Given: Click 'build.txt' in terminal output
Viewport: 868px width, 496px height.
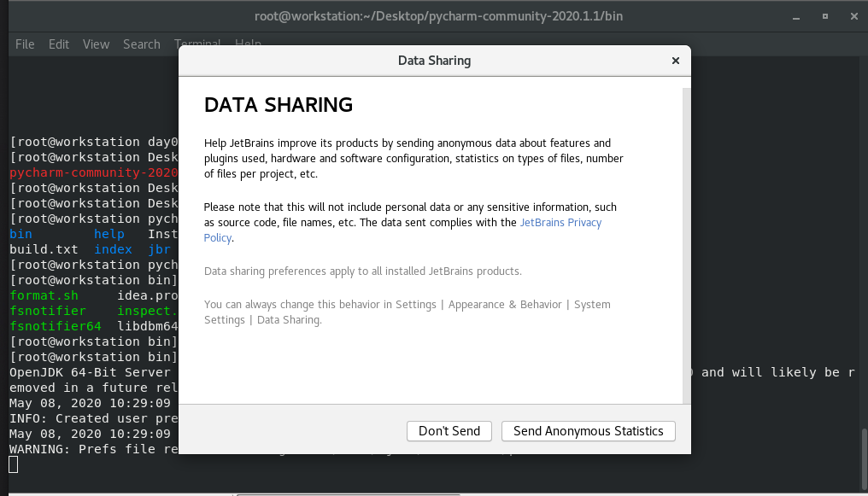Looking at the screenshot, I should (44, 249).
